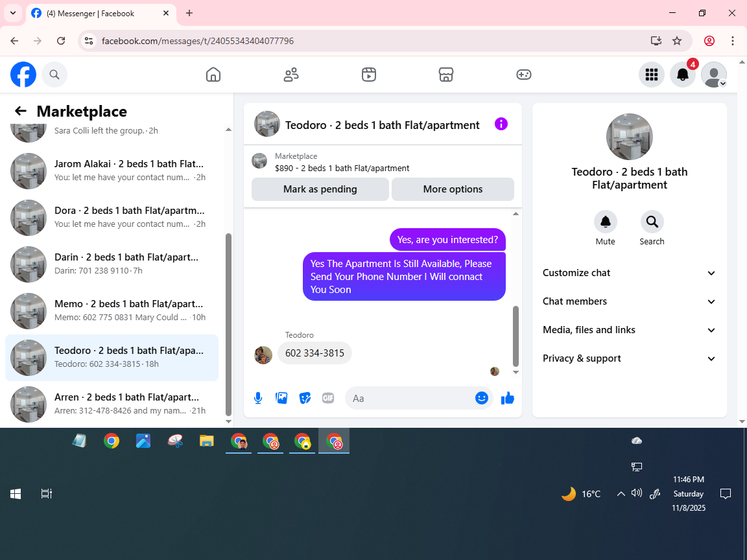Open notifications bell with 4 badge
This screenshot has height=560, width=747.
coord(683,75)
